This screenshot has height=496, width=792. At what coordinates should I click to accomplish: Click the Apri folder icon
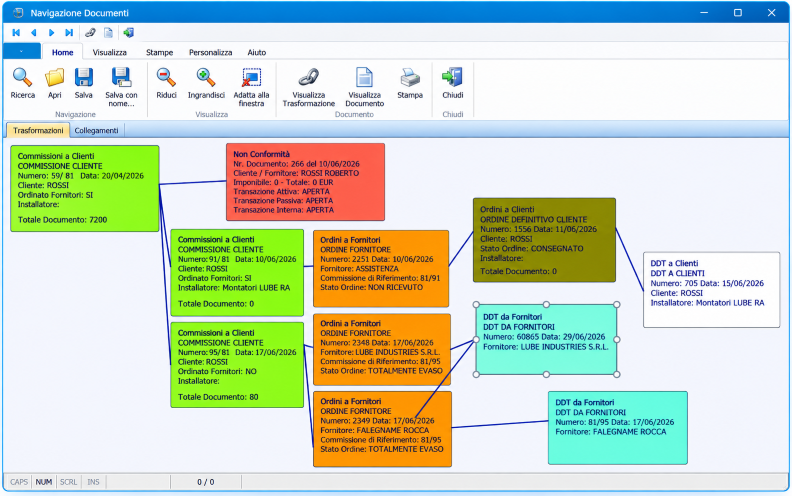point(55,83)
